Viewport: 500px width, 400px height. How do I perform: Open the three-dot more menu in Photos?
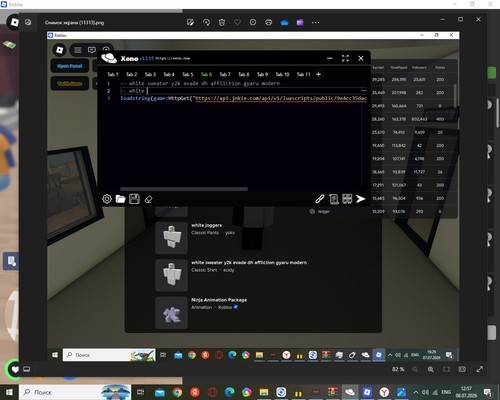315,23
